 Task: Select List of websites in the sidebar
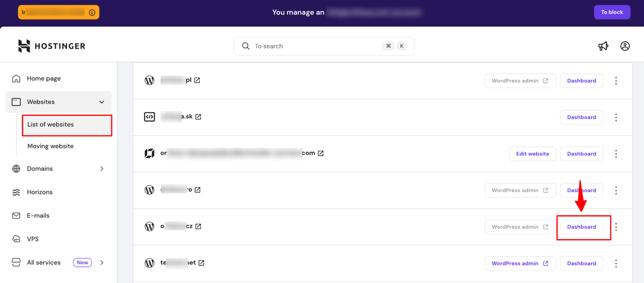[50, 125]
